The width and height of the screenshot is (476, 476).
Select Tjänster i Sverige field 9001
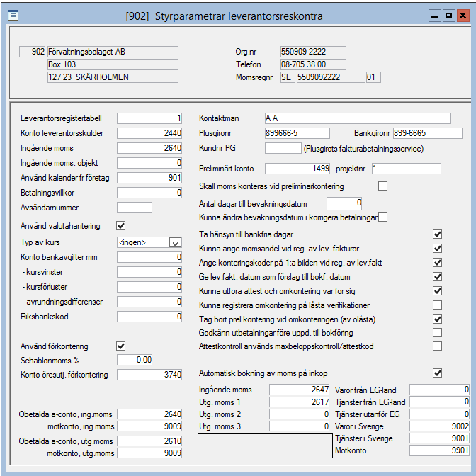[440, 438]
